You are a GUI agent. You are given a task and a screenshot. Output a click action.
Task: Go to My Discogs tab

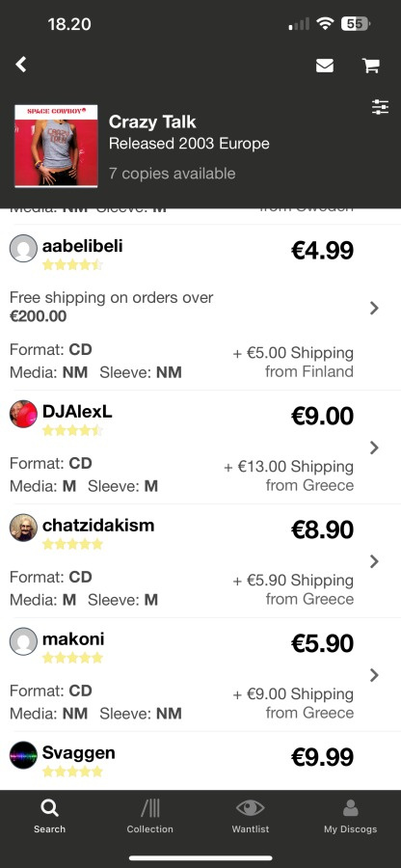350,817
